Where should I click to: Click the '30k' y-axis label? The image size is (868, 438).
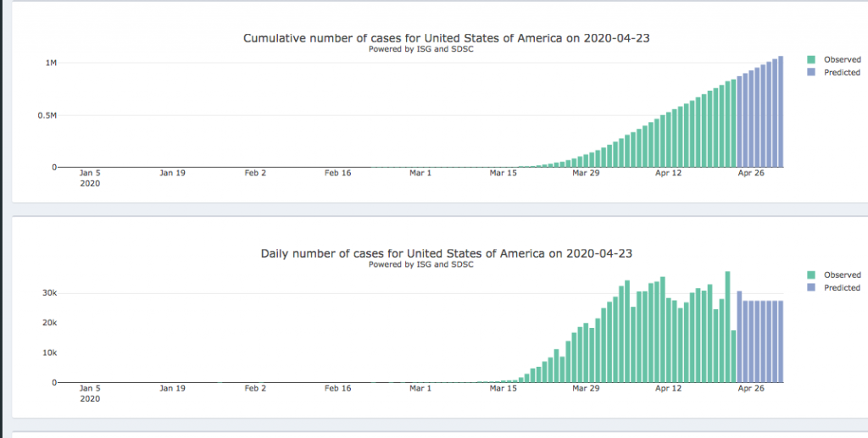point(48,293)
